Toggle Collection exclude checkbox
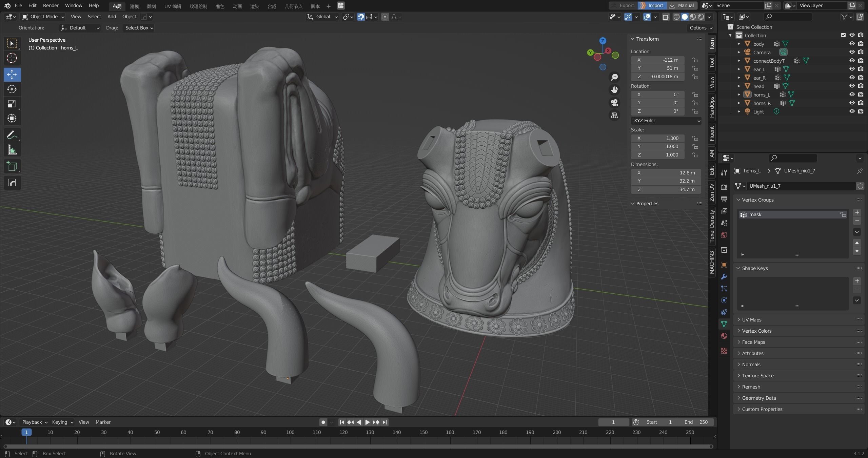This screenshot has height=458, width=868. coord(843,35)
